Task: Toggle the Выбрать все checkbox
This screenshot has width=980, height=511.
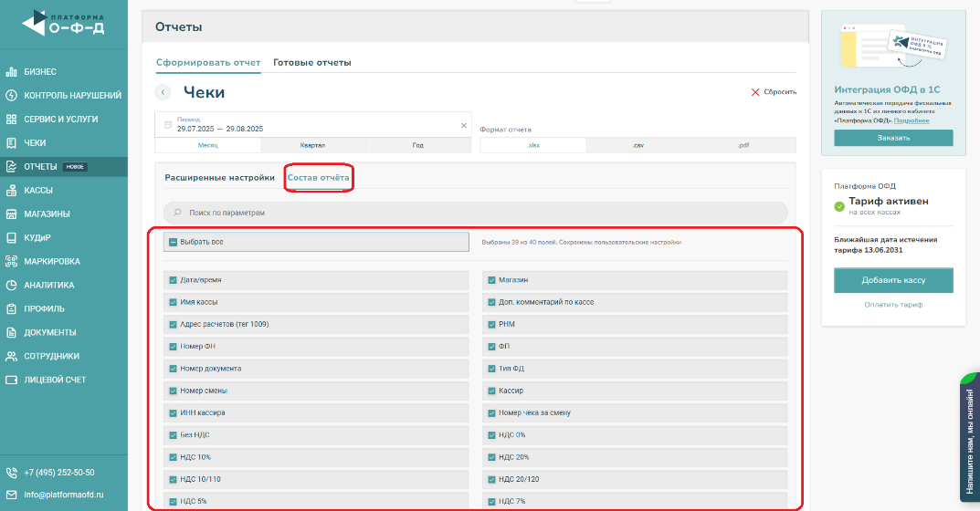Action: pyautogui.click(x=173, y=242)
